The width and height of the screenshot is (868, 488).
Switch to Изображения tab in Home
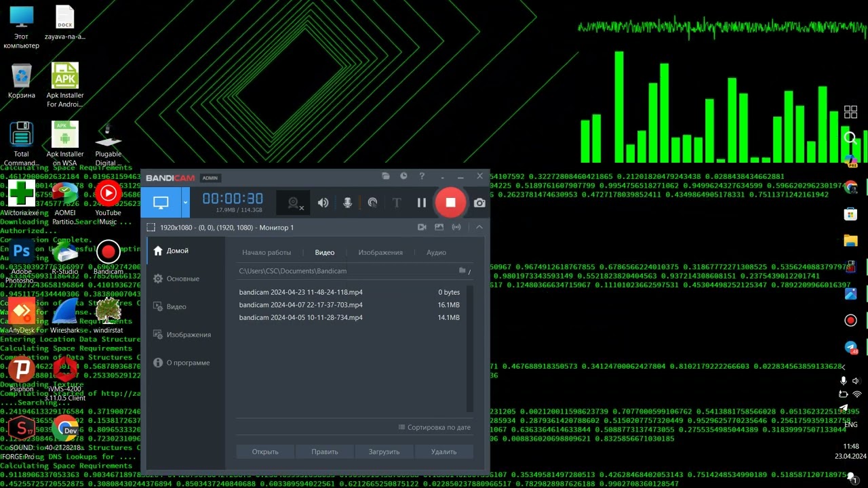pos(380,252)
